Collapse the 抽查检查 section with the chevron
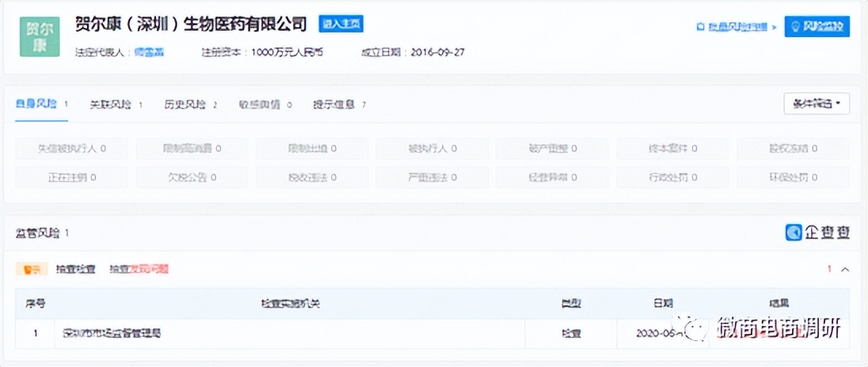Image resolution: width=868 pixels, height=367 pixels. (x=845, y=270)
